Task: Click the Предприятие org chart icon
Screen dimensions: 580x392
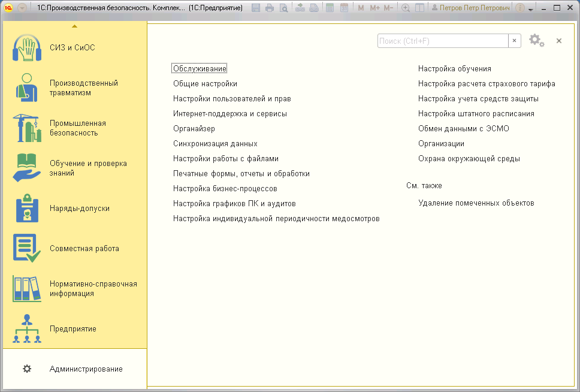Action: pos(27,329)
